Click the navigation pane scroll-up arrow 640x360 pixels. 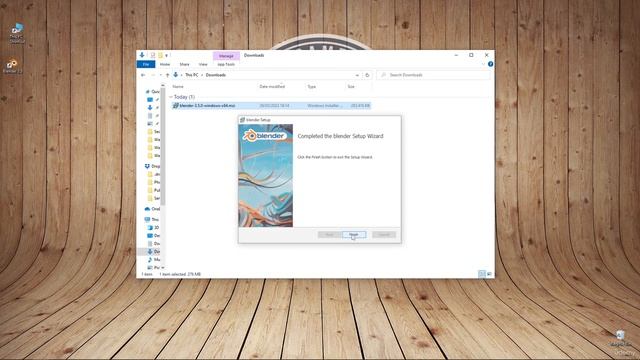pyautogui.click(x=163, y=85)
